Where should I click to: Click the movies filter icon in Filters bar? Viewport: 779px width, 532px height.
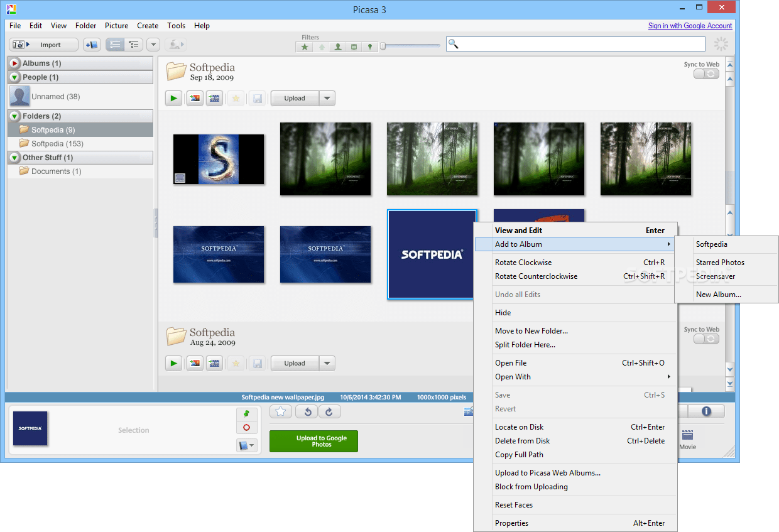(353, 46)
